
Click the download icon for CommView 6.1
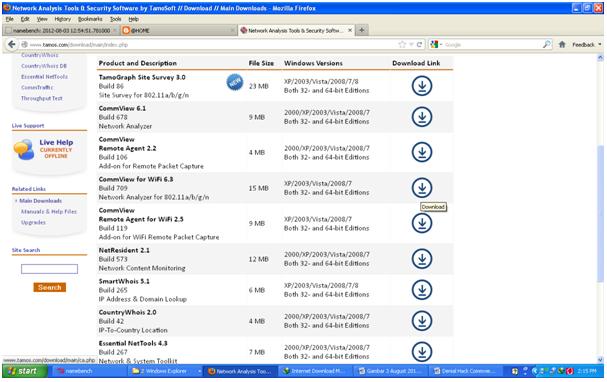422,116
